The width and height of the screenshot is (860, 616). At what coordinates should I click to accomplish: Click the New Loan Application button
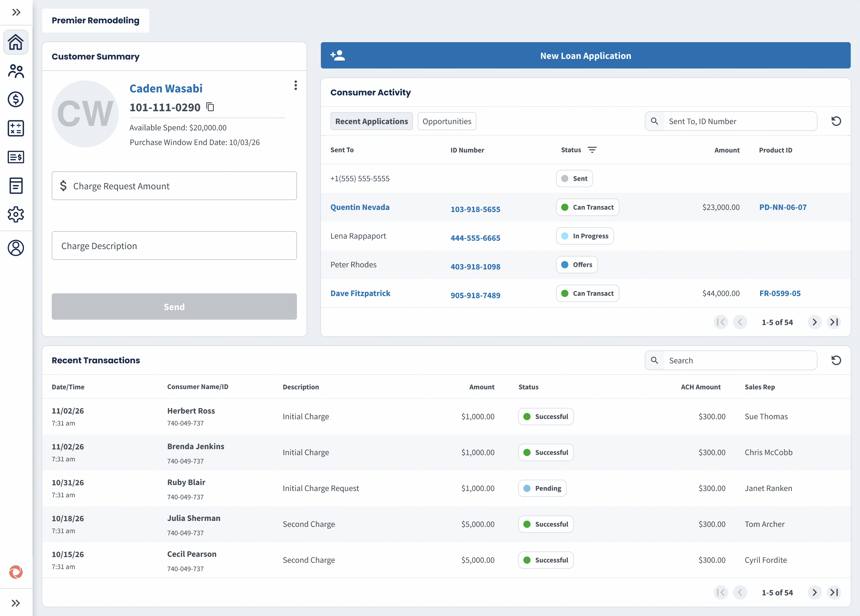585,56
